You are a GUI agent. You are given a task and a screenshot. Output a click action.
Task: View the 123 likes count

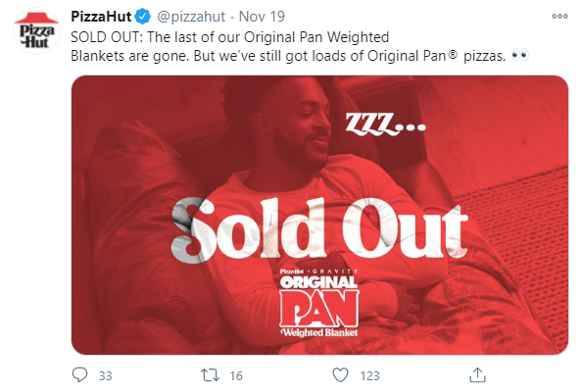tap(369, 375)
